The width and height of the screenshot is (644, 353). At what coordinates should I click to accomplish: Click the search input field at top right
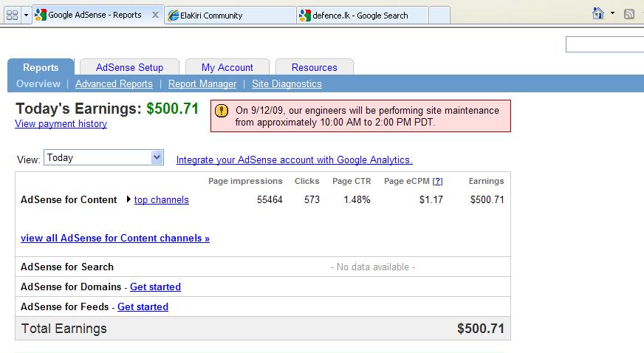pos(605,44)
